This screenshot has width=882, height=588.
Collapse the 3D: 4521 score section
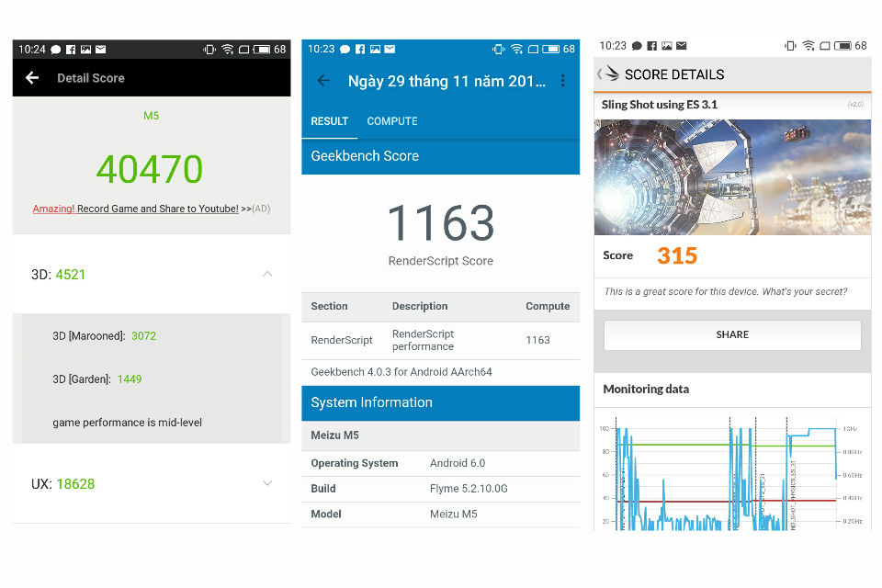coord(267,274)
